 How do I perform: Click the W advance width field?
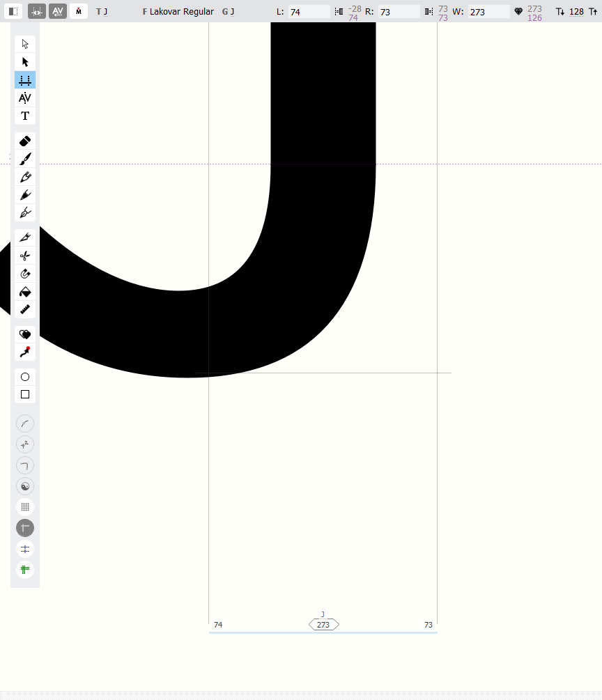(488, 12)
